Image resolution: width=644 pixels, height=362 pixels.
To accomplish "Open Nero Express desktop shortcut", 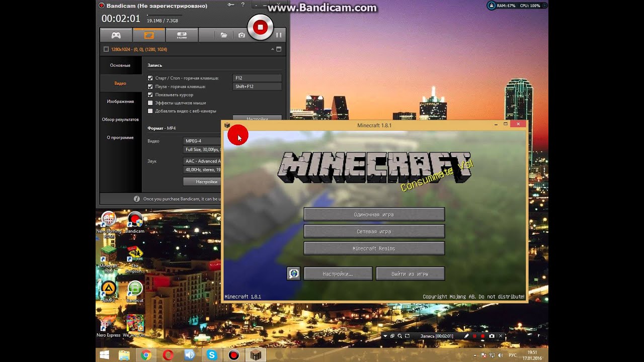I will tap(109, 326).
